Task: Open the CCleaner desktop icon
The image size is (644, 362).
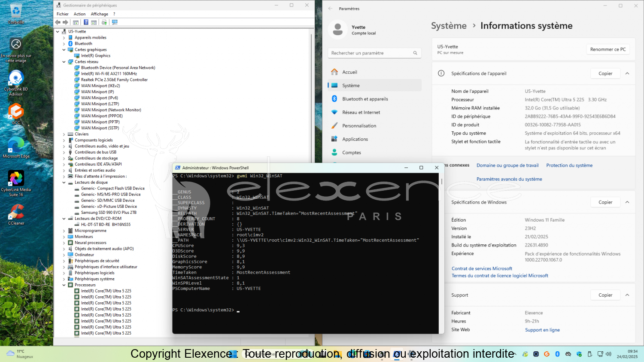Action: [x=16, y=215]
